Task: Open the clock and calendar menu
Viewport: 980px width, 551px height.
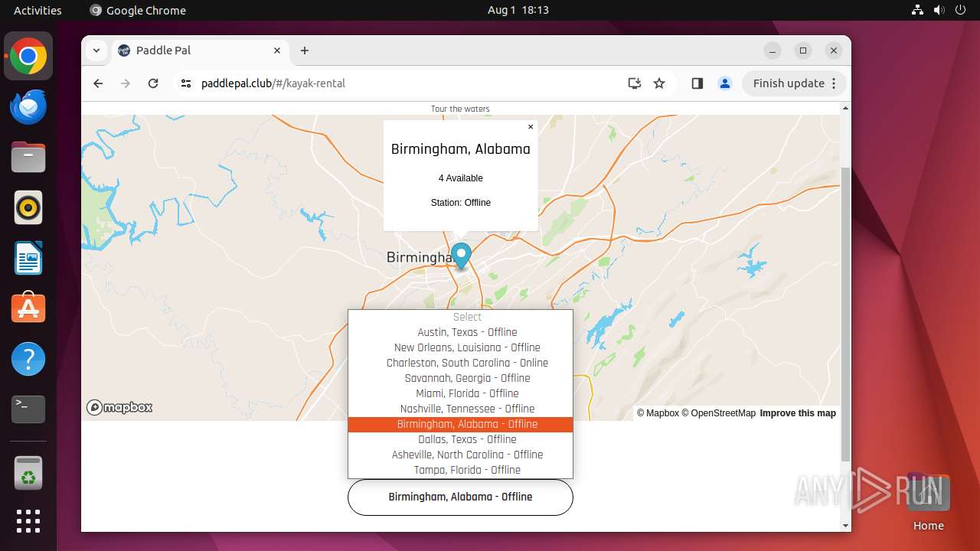Action: pos(518,10)
